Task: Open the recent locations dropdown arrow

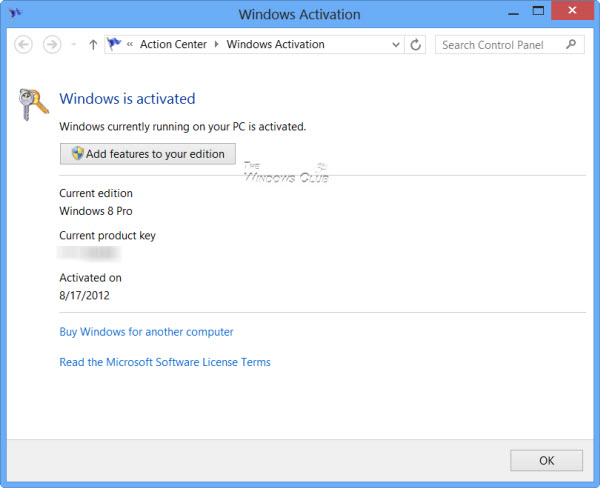Action: tap(74, 45)
